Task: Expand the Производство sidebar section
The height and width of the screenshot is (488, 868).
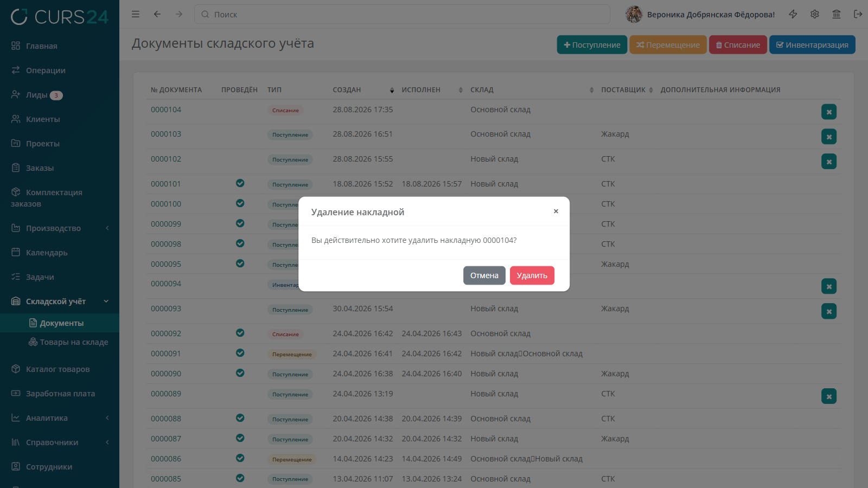Action: coord(60,228)
